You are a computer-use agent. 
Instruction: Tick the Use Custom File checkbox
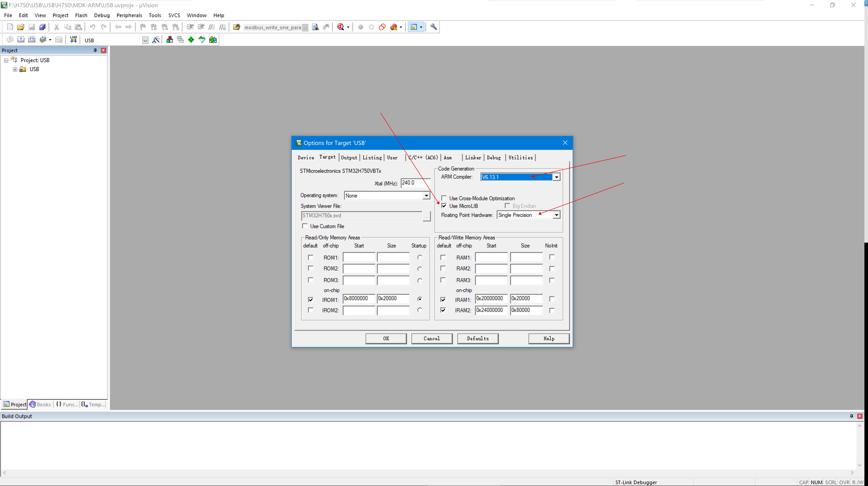[305, 226]
